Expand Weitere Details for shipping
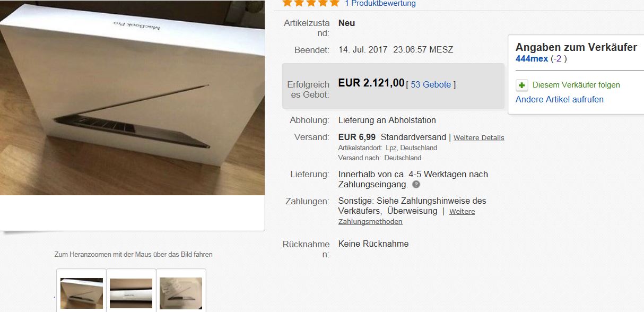 click(478, 137)
